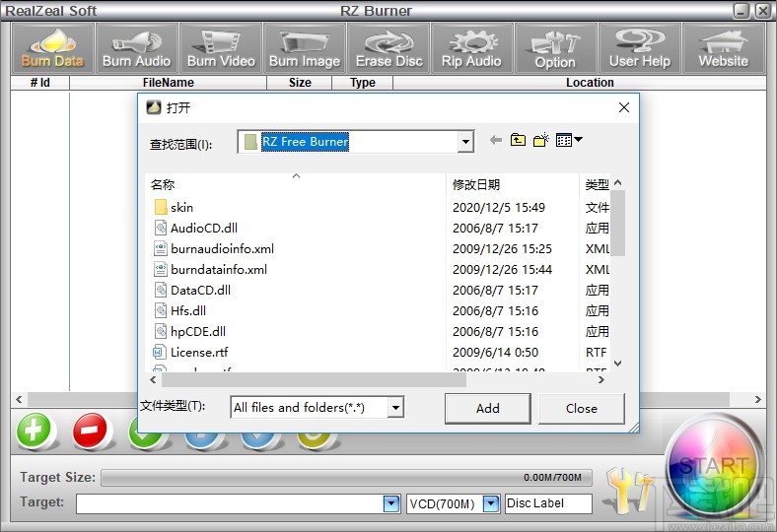Viewport: 777px width, 532px height.
Task: Click dialog horizontal scrollbar left arrow
Action: 153,380
